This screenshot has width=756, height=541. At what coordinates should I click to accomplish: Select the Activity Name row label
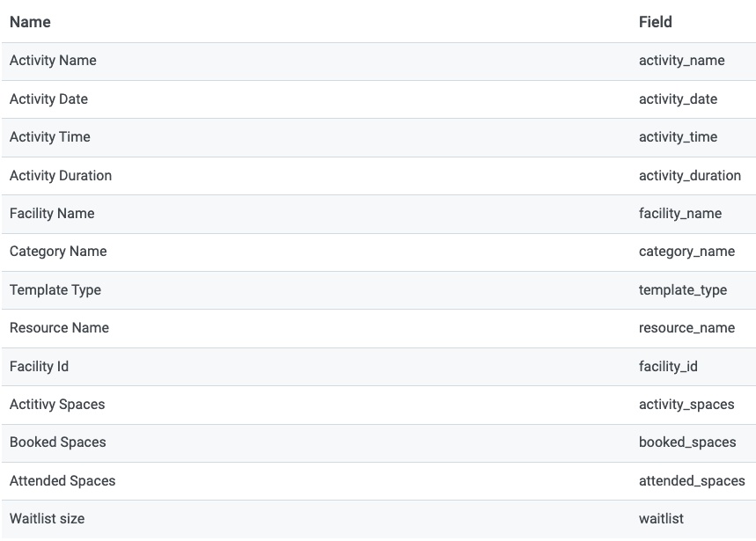click(x=53, y=61)
